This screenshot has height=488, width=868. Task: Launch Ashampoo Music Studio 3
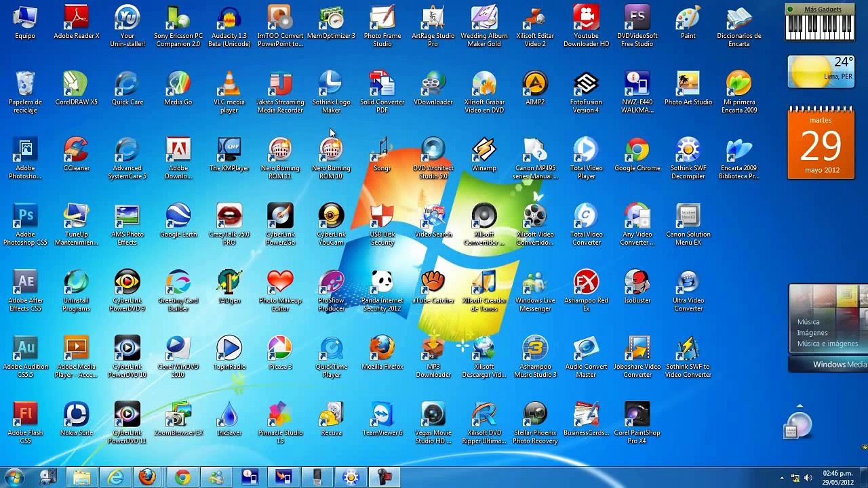(x=535, y=357)
